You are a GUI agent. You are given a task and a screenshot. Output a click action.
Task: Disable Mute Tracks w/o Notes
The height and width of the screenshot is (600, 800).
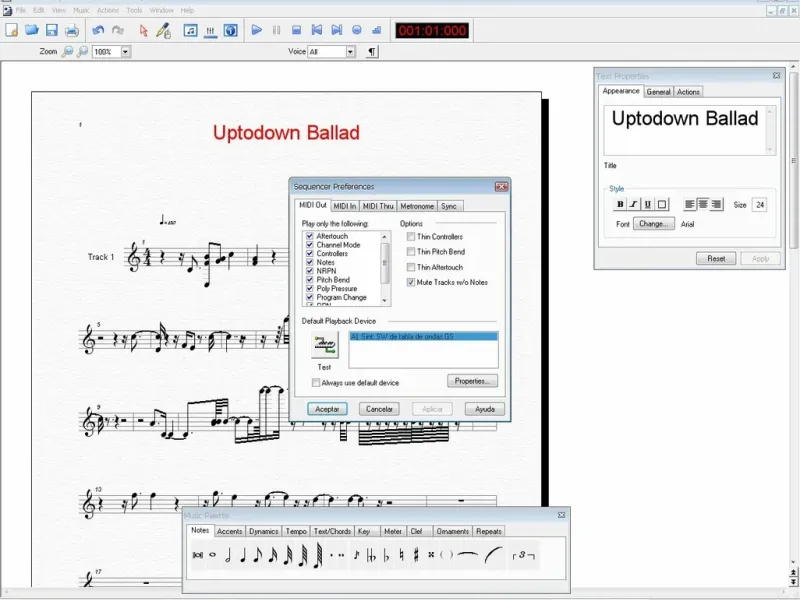pyautogui.click(x=411, y=282)
